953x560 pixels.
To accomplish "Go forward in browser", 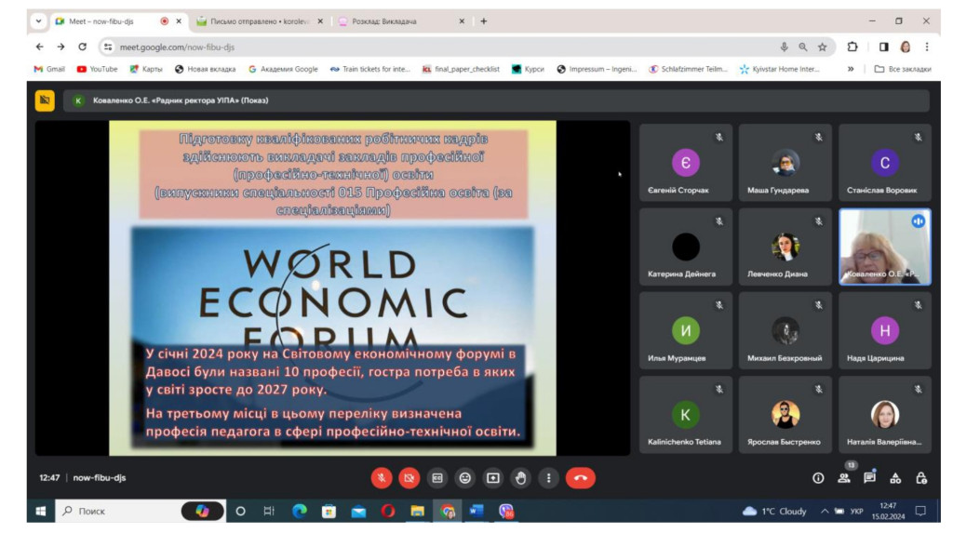I will pos(60,47).
